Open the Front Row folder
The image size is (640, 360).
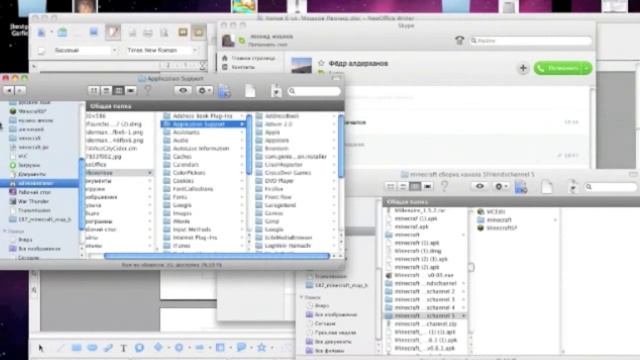278,197
